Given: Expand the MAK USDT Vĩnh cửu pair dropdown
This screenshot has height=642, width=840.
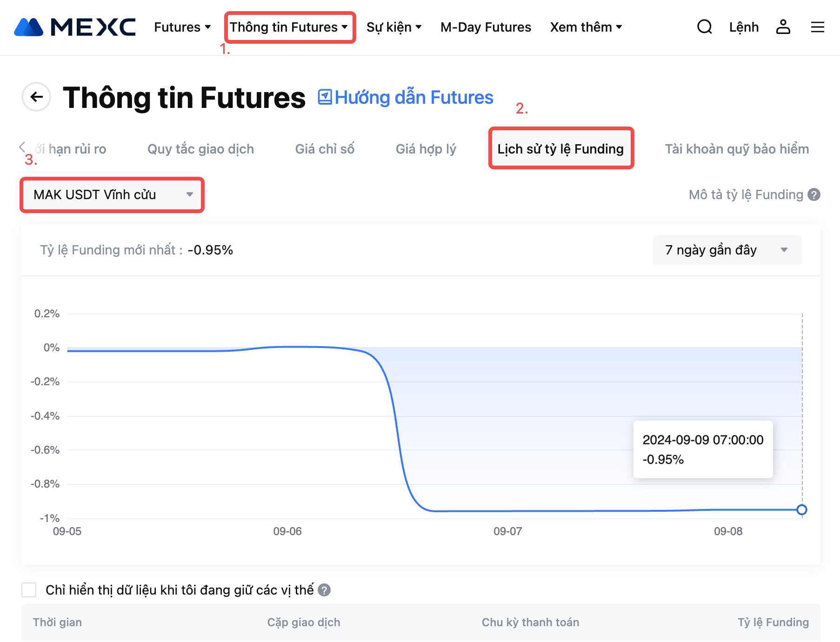Looking at the screenshot, I should pos(112,195).
